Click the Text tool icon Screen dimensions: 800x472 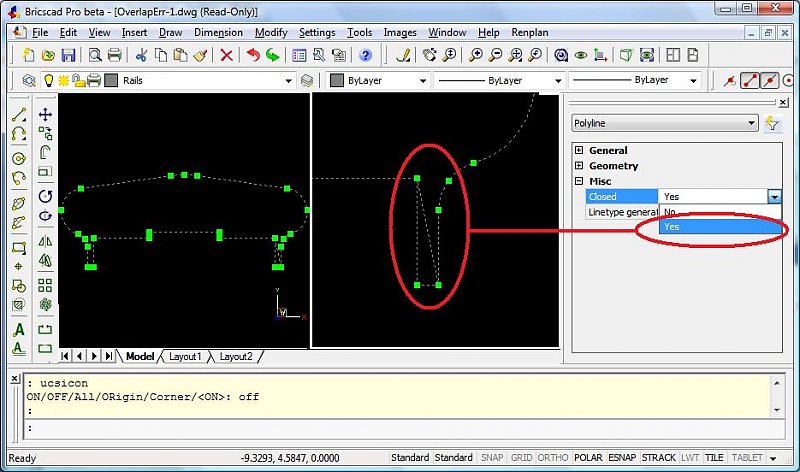pyautogui.click(x=19, y=330)
